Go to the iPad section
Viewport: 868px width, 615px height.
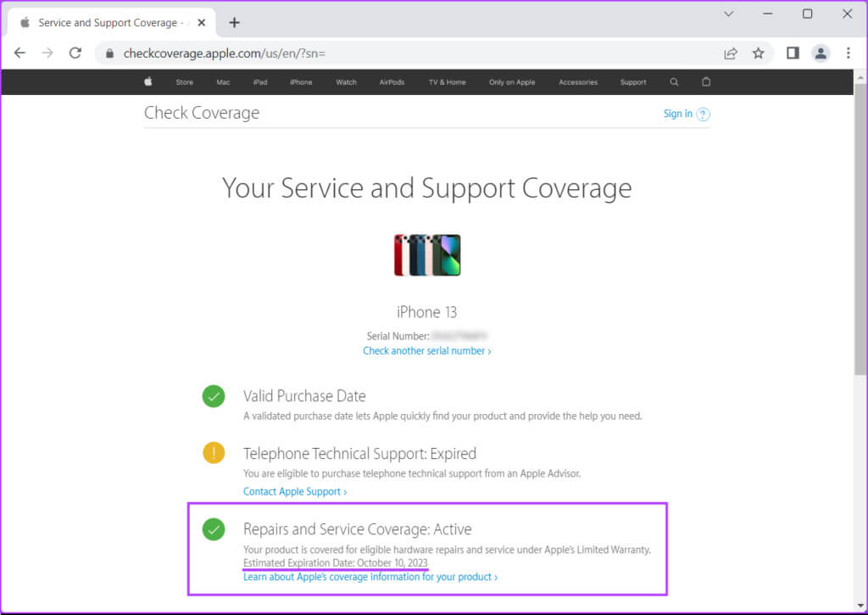click(x=260, y=82)
